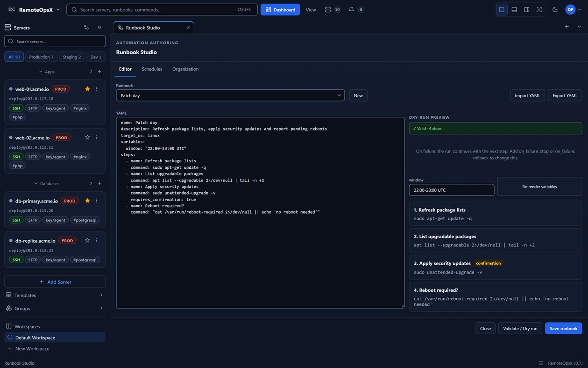Open the tab list chevron
588x368 pixels.
(579, 27)
